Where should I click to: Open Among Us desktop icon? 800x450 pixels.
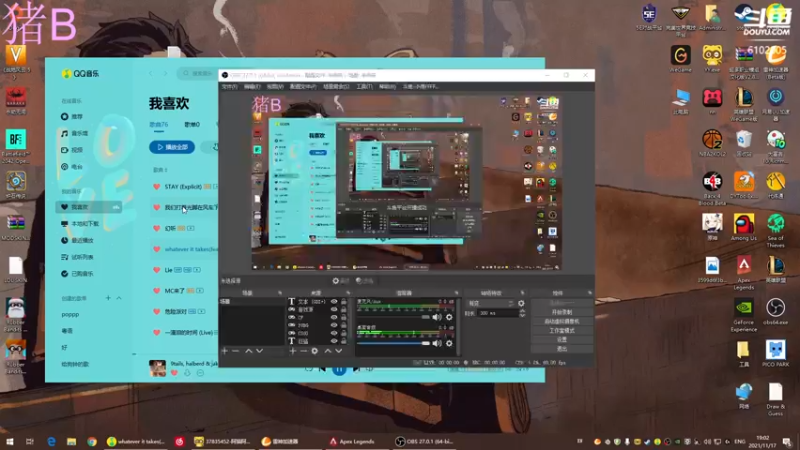(744, 228)
